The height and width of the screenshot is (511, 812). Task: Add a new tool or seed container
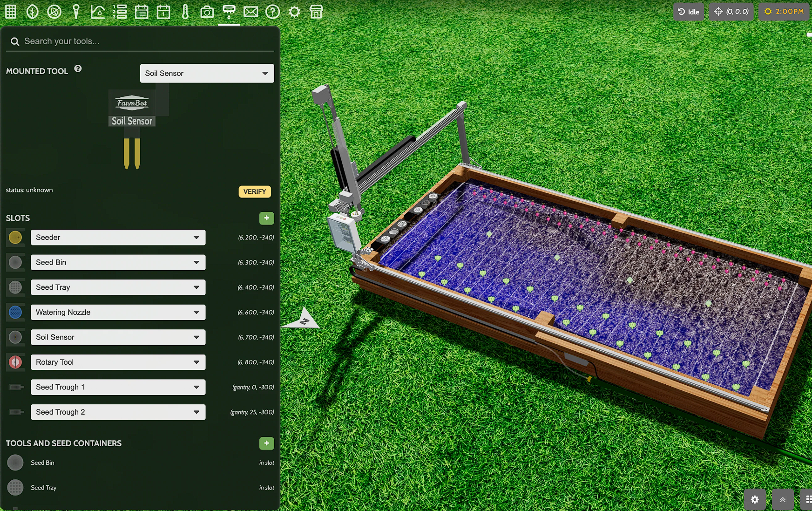tap(266, 443)
